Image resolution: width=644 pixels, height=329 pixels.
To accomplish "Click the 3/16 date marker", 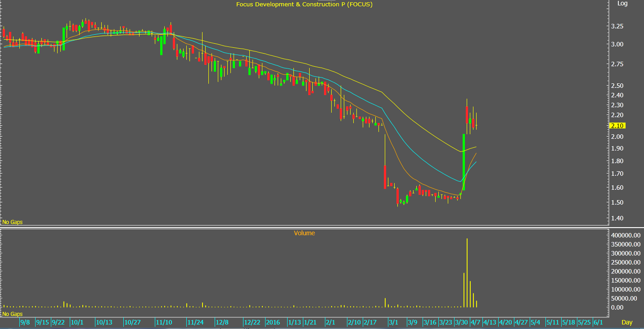I will point(430,322).
